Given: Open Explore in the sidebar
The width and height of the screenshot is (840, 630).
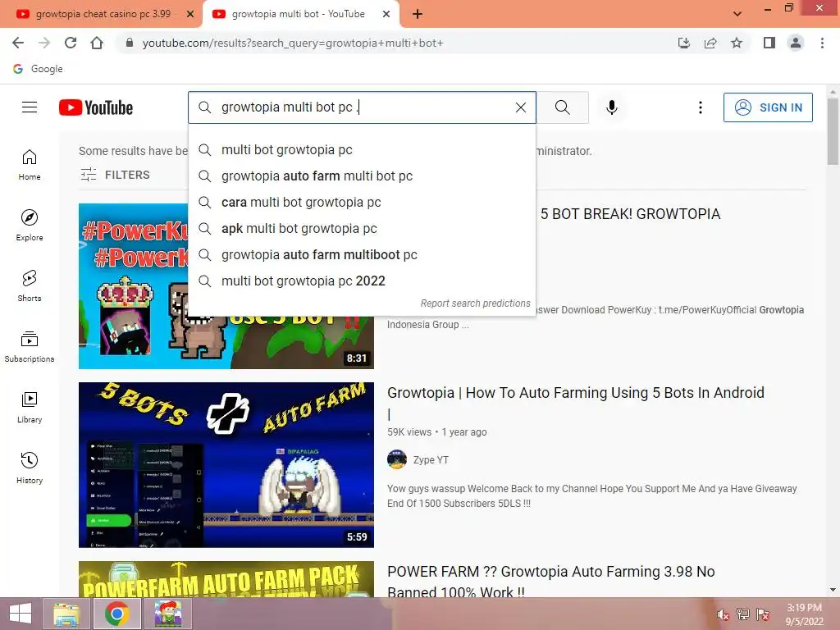Looking at the screenshot, I should click(30, 225).
